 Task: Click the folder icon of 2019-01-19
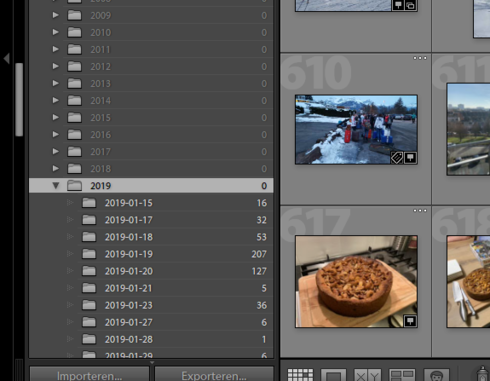(89, 254)
